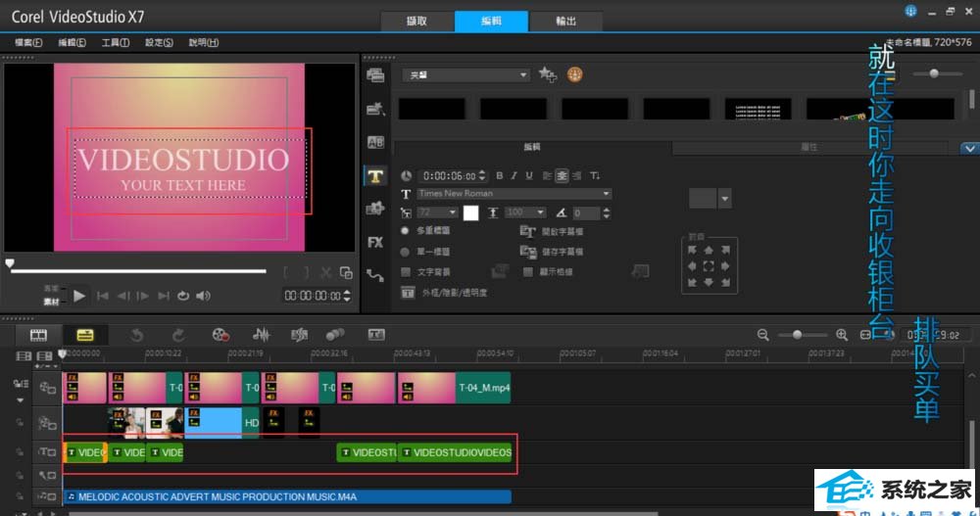Viewport: 980px width, 516px height.
Task: Open the Transition library (AB icon)
Action: tap(375, 142)
